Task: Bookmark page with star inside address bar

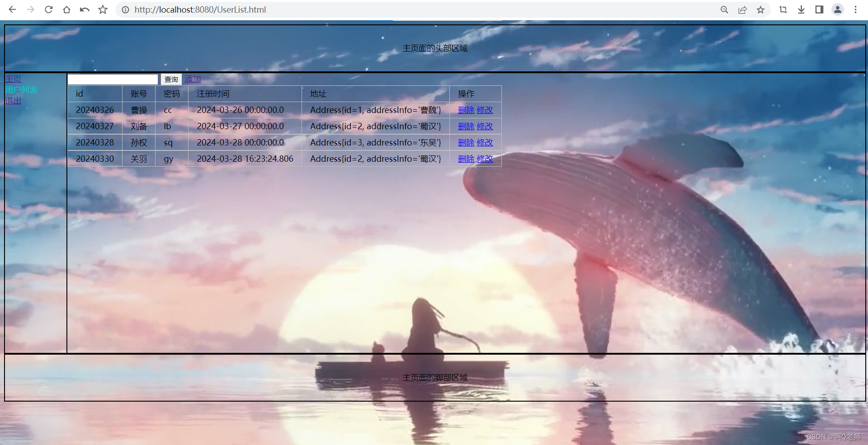Action: [760, 9]
